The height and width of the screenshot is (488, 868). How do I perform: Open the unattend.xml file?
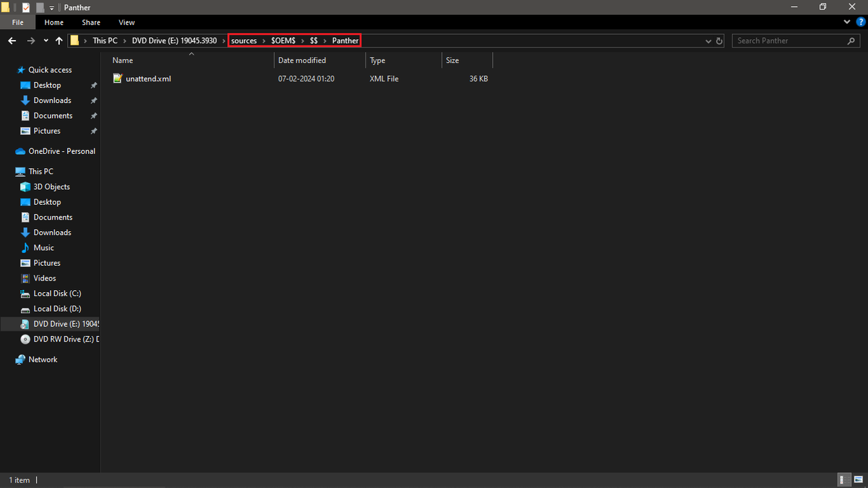click(148, 79)
